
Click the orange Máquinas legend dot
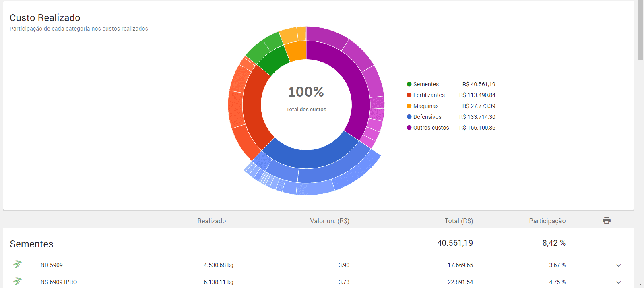(x=409, y=106)
